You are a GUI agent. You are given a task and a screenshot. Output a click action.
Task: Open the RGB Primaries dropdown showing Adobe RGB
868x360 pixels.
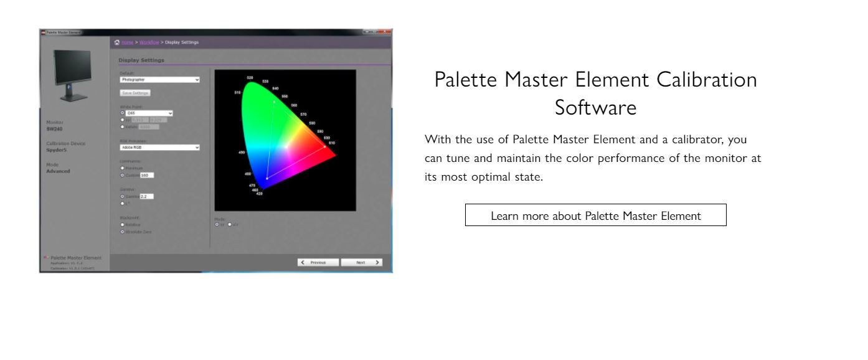point(160,148)
